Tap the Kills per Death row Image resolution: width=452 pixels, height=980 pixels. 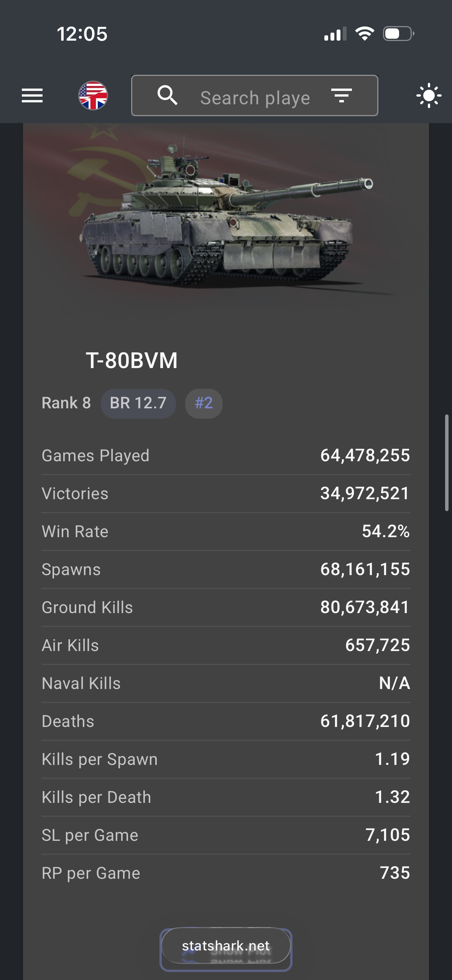click(226, 797)
